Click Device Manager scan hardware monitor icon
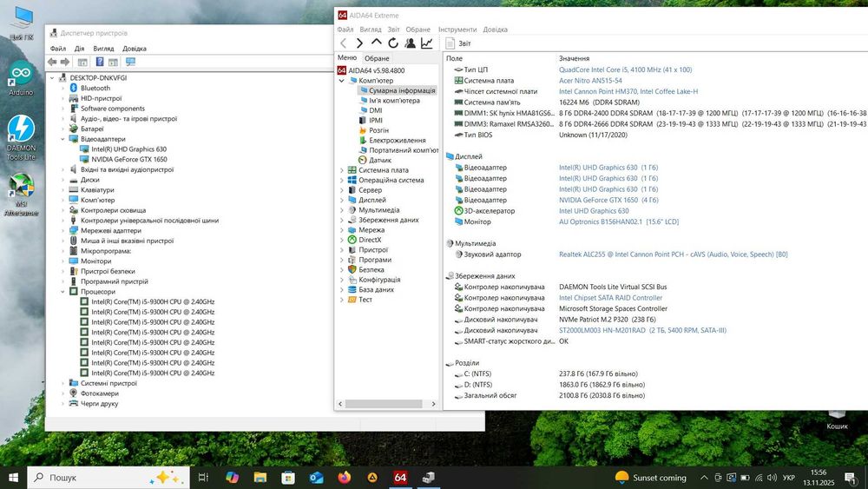Image resolution: width=868 pixels, height=489 pixels. click(x=131, y=62)
